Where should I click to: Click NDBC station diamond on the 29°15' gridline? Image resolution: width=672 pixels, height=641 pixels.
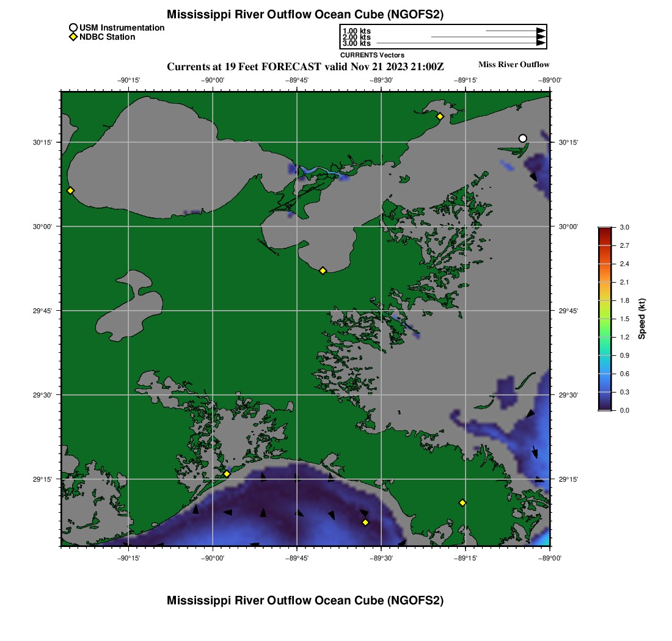(227, 474)
